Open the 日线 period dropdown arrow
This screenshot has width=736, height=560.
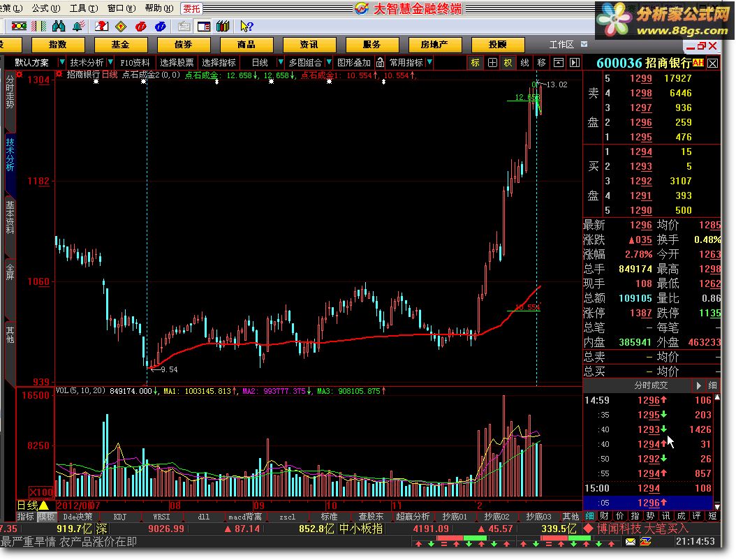tap(281, 62)
